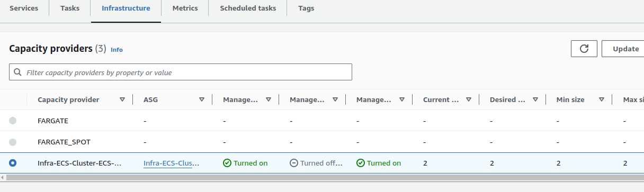Click sort arrow on Capacity provider column
This screenshot has width=644, height=192.
point(122,99)
